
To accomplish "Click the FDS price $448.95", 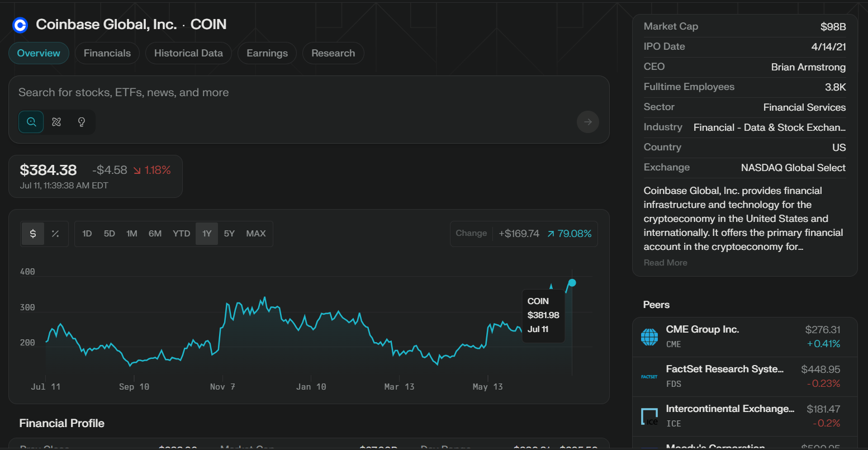I will coord(820,370).
